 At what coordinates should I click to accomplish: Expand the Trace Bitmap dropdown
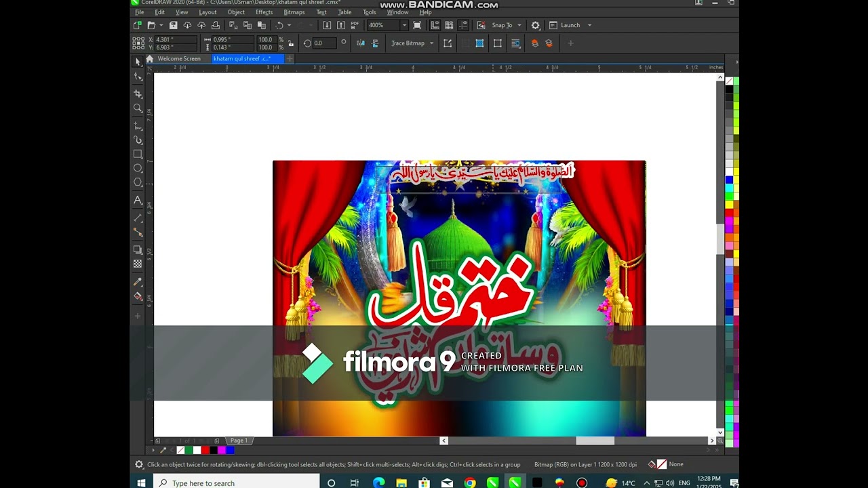[431, 43]
